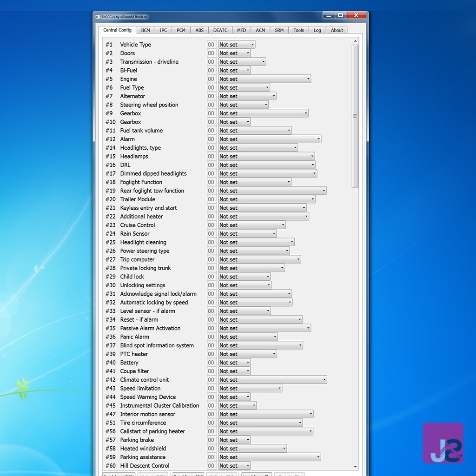The height and width of the screenshot is (476, 476).
Task: Expand the Climate control unit dropdown
Action: tap(272, 380)
